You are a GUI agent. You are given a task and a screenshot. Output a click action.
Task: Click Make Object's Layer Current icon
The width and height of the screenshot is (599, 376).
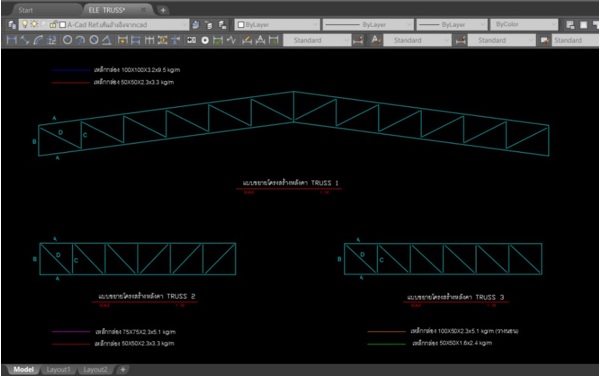tap(196, 25)
